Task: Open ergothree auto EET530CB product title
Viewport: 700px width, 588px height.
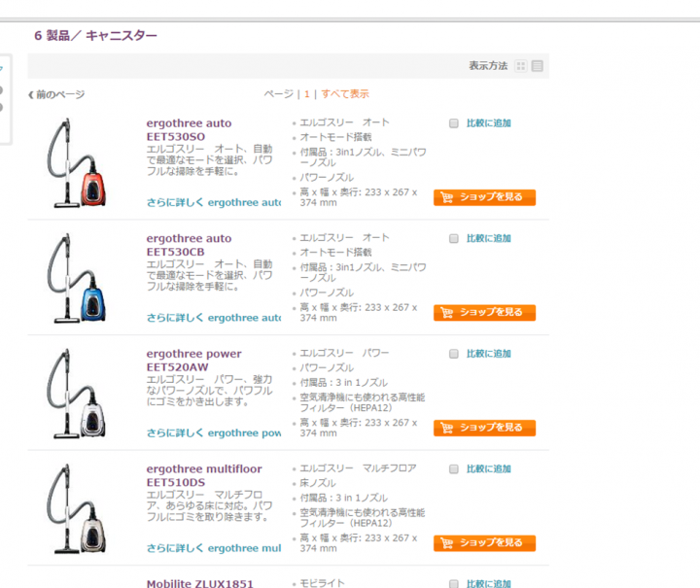Action: coord(189,245)
